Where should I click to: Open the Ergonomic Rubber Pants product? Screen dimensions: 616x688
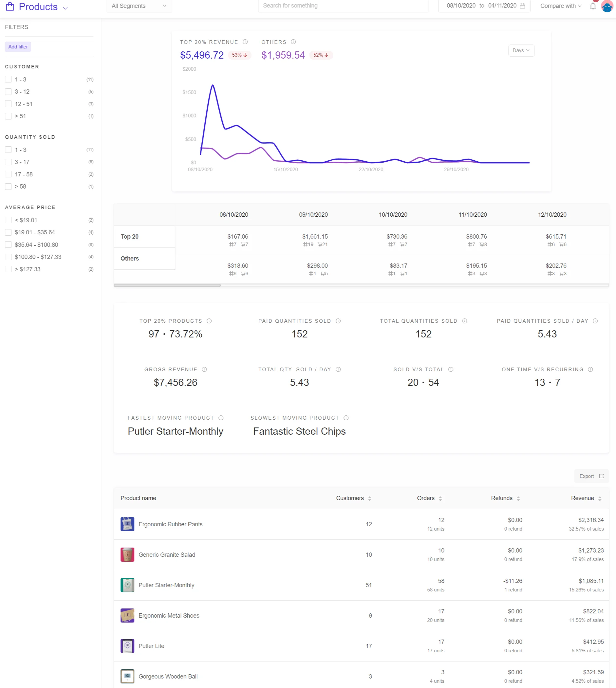[x=170, y=524]
